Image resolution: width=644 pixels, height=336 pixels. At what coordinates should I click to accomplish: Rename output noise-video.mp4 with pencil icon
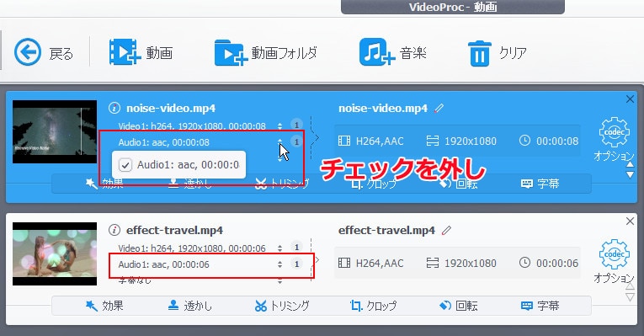439,108
